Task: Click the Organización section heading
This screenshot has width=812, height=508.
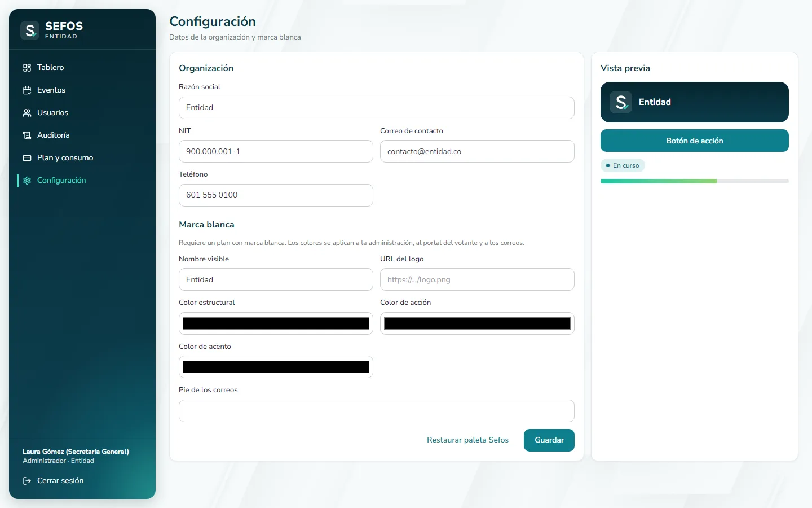Action: [206, 68]
